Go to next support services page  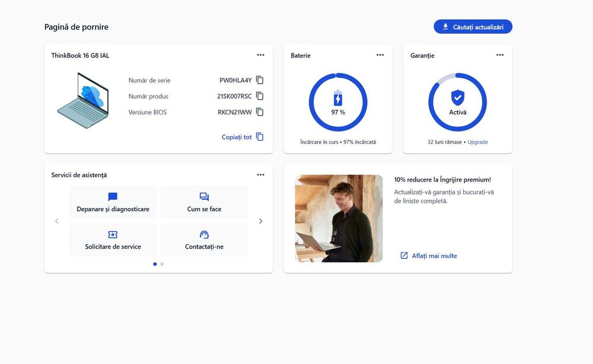[260, 221]
